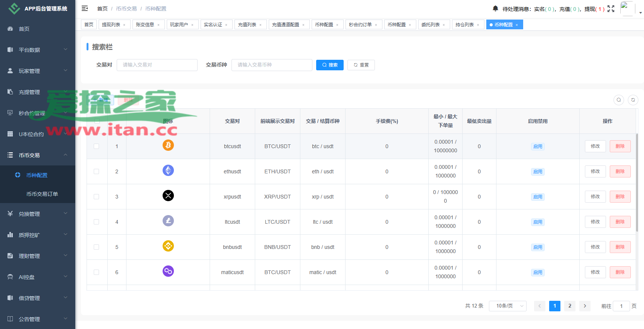The width and height of the screenshot is (644, 329).
Task: Open the 10条/页 page size dropdown
Action: coord(507,306)
